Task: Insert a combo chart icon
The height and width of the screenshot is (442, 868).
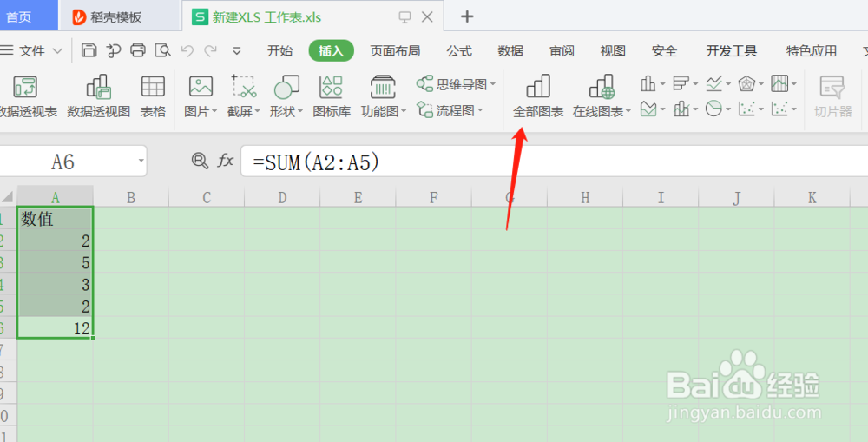Action: tap(681, 109)
